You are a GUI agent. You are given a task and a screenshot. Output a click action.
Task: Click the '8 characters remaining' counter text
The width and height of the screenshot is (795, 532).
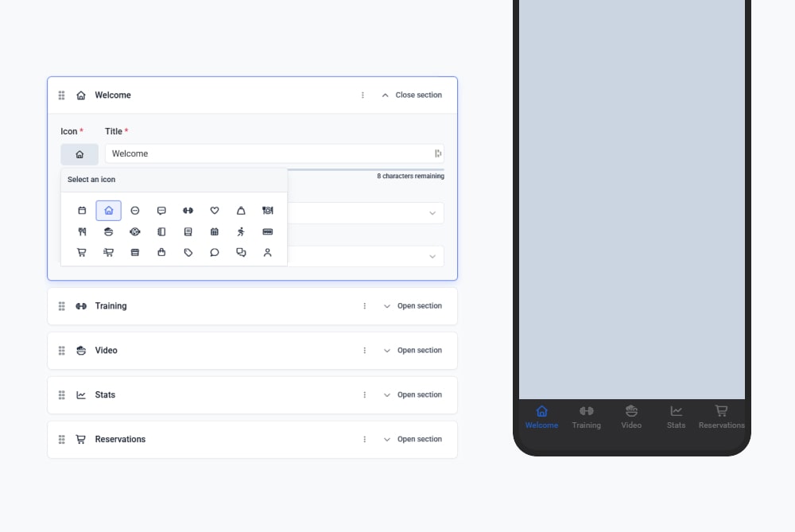[410, 176]
